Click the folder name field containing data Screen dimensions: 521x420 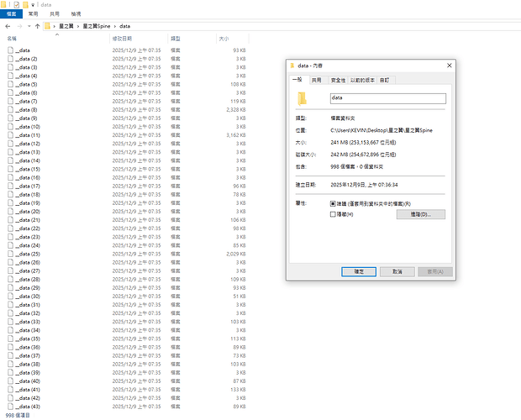point(387,98)
